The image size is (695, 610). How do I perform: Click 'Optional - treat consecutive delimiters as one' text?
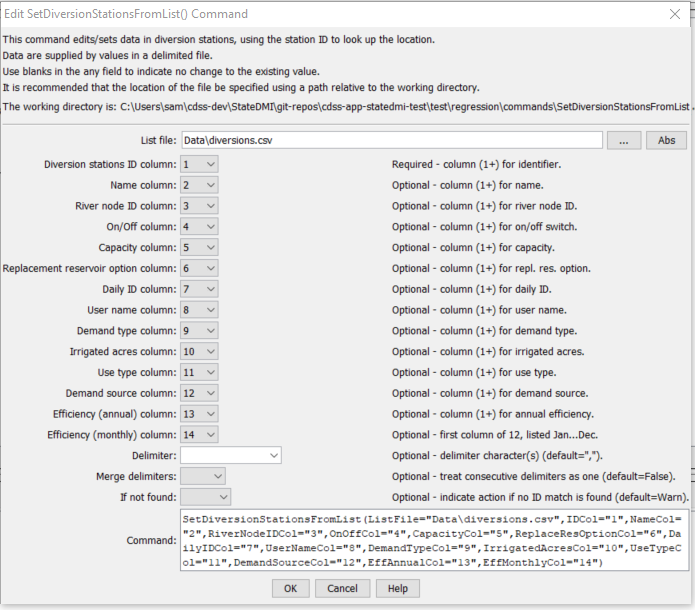(x=534, y=477)
